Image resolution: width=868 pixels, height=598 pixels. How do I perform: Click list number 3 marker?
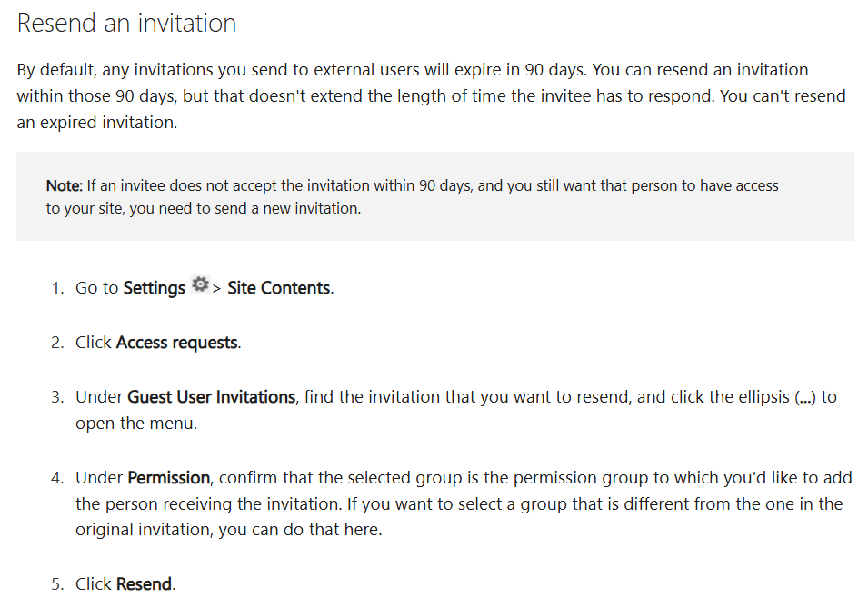click(x=57, y=397)
